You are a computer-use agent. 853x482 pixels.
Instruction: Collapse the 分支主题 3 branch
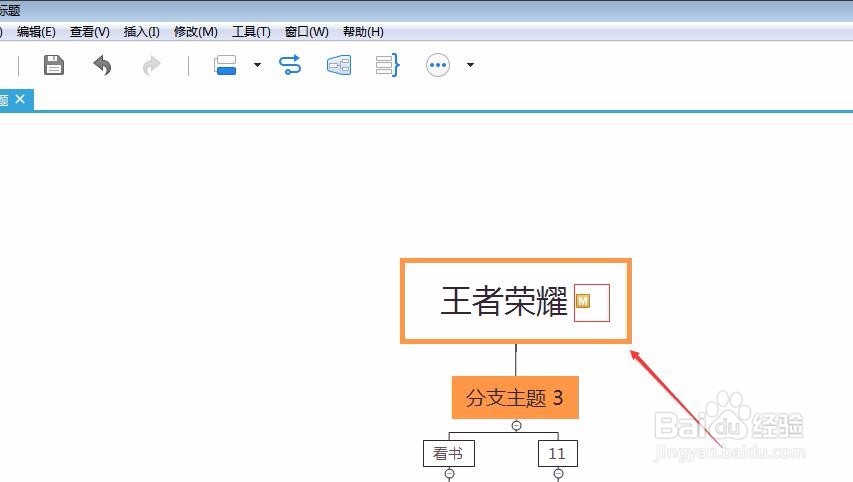pos(517,425)
